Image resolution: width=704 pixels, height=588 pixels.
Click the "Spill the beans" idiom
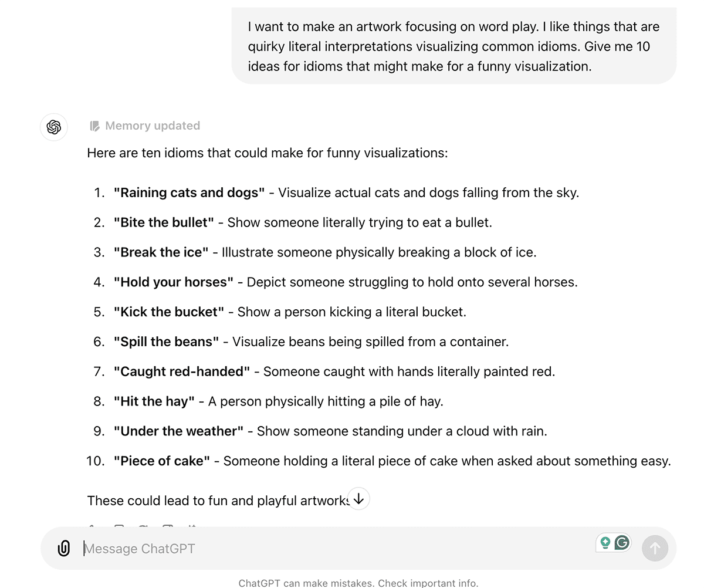point(166,342)
